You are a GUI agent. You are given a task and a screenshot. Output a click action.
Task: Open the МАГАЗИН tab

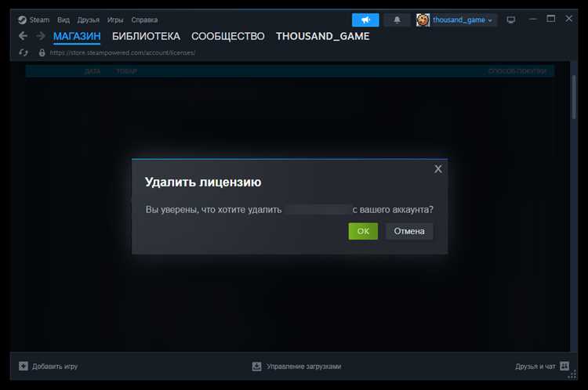(x=77, y=36)
